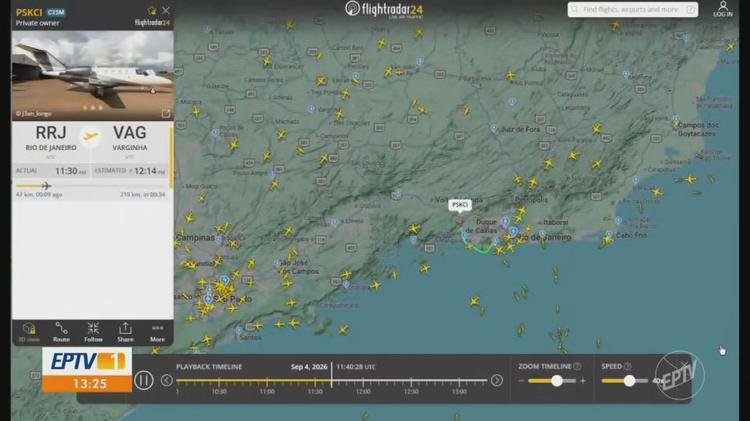This screenshot has height=421, width=750.
Task: Step playback timeline backward arrow
Action: (166, 380)
